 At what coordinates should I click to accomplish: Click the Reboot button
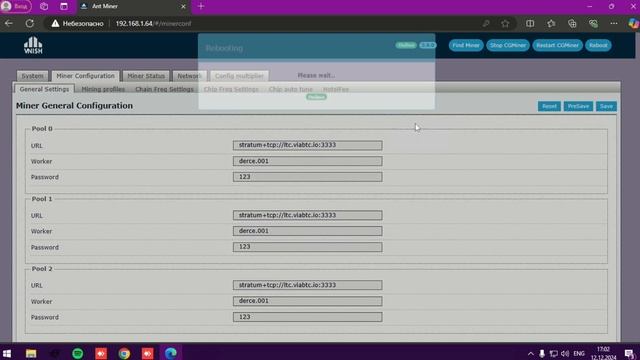(x=598, y=45)
